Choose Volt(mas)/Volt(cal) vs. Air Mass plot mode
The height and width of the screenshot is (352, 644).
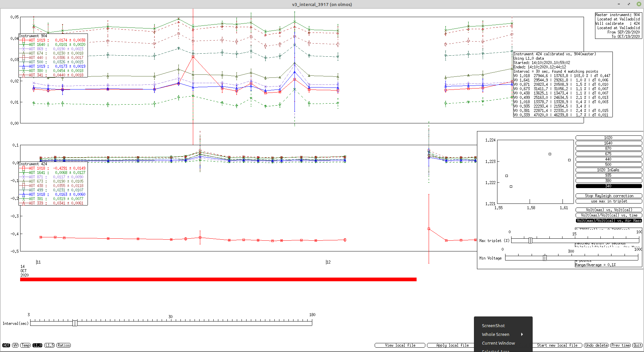click(609, 221)
